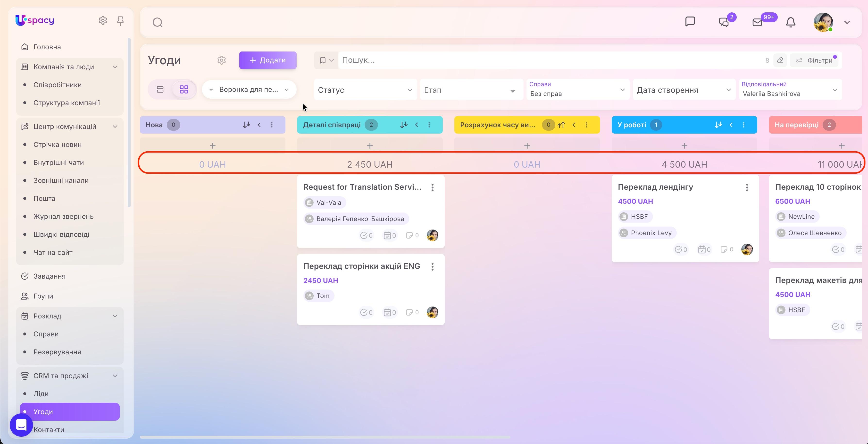Open Деталі співпраці column options menu
This screenshot has width=868, height=444.
429,125
